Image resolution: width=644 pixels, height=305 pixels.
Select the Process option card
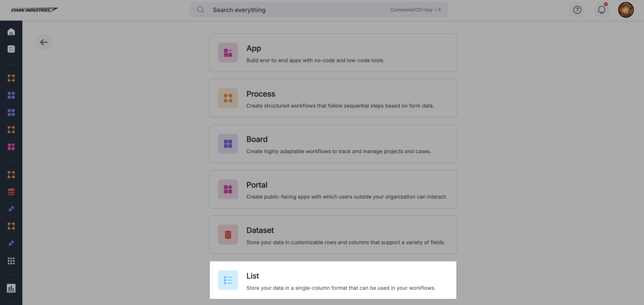[333, 98]
